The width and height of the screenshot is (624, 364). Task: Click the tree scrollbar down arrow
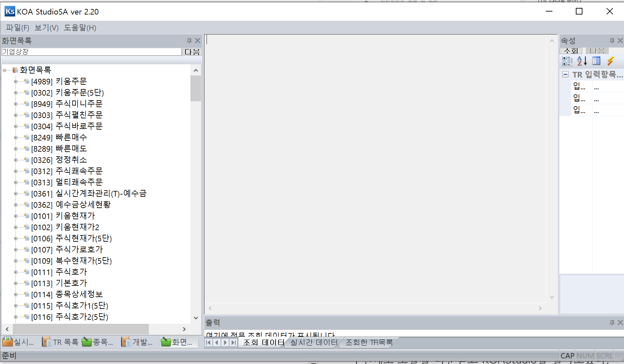[196, 318]
